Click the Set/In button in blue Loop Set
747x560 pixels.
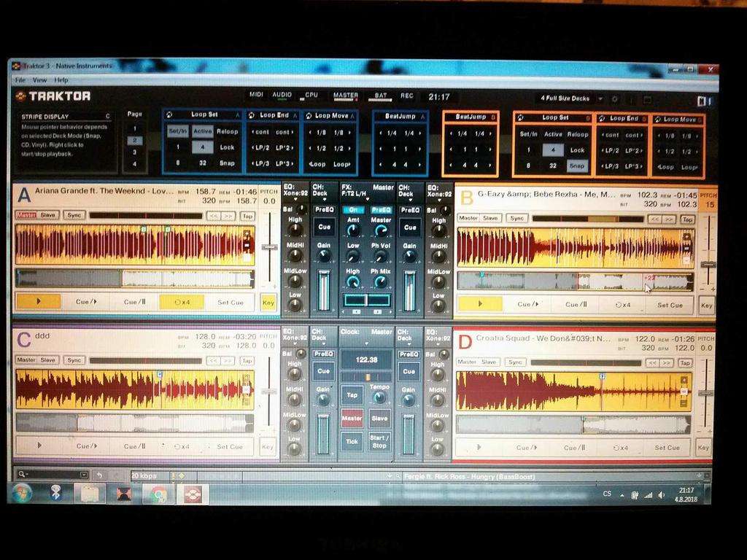tap(178, 131)
